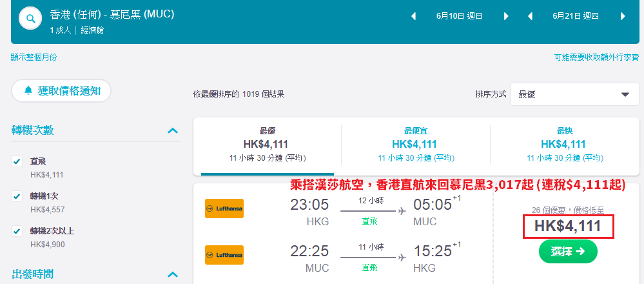Collapse the 出發時間 filter section
The width and height of the screenshot is (644, 284).
coord(173,274)
